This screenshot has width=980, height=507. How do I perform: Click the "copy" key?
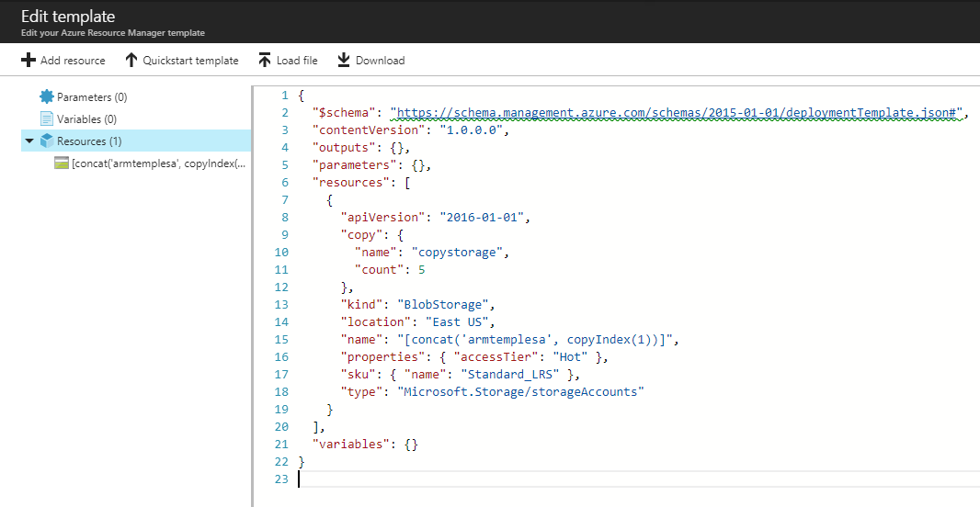point(362,235)
